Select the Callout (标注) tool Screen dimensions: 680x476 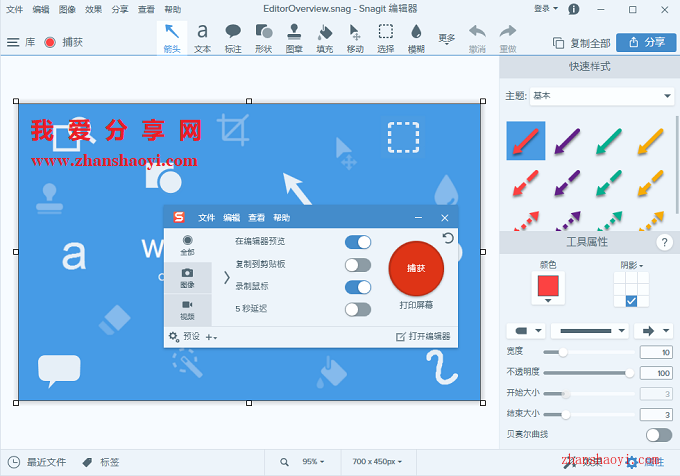coord(233,38)
